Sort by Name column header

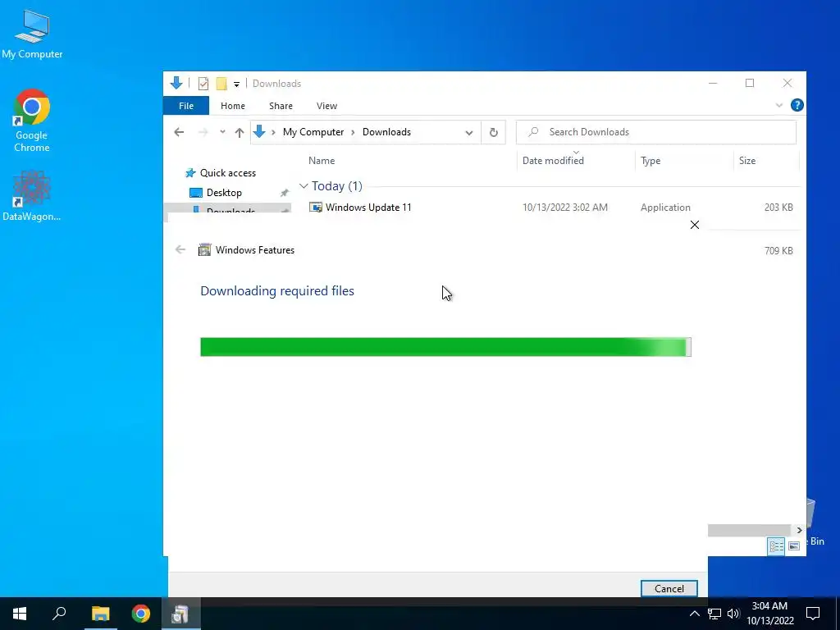[x=322, y=160]
